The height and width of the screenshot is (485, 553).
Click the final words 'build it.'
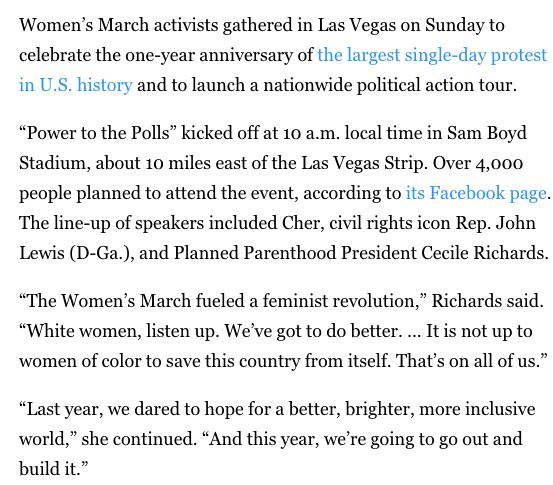tap(53, 469)
